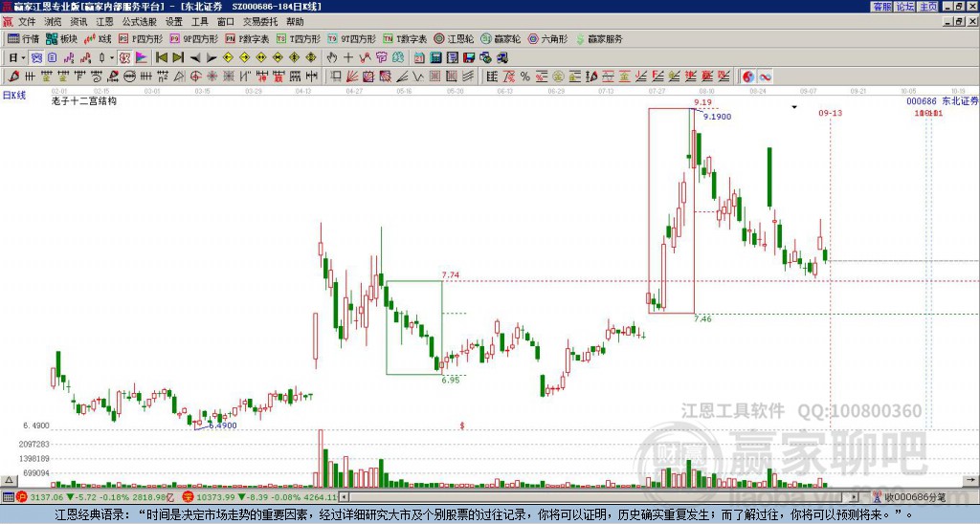Open the 江恩 menu
Screen dimensions: 980x524
point(104,22)
